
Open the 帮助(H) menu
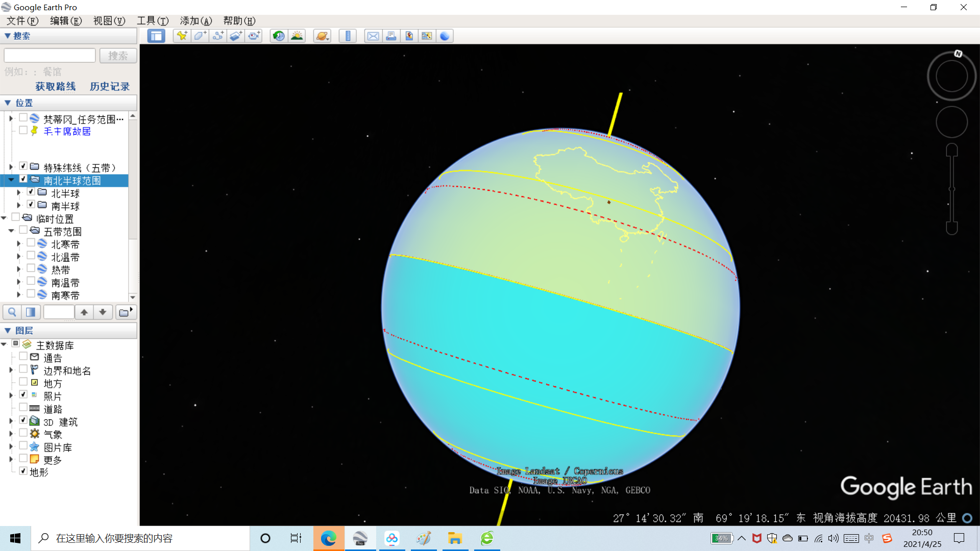click(x=239, y=21)
